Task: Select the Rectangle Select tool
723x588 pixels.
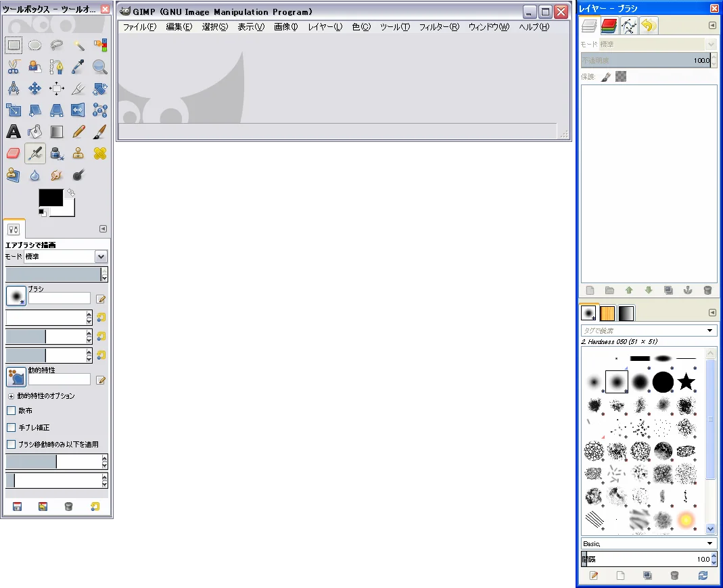Action: pyautogui.click(x=14, y=45)
